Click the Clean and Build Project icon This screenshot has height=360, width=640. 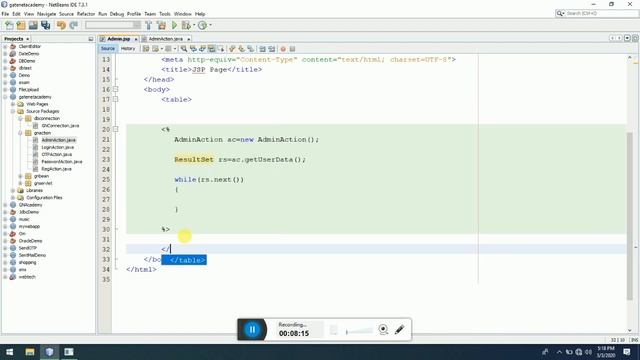click(161, 25)
